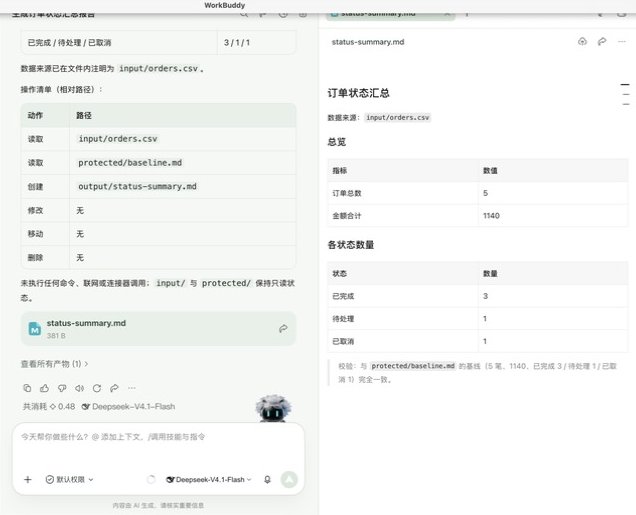
Task: Share the reply using arrow icon below message
Action: pos(114,388)
